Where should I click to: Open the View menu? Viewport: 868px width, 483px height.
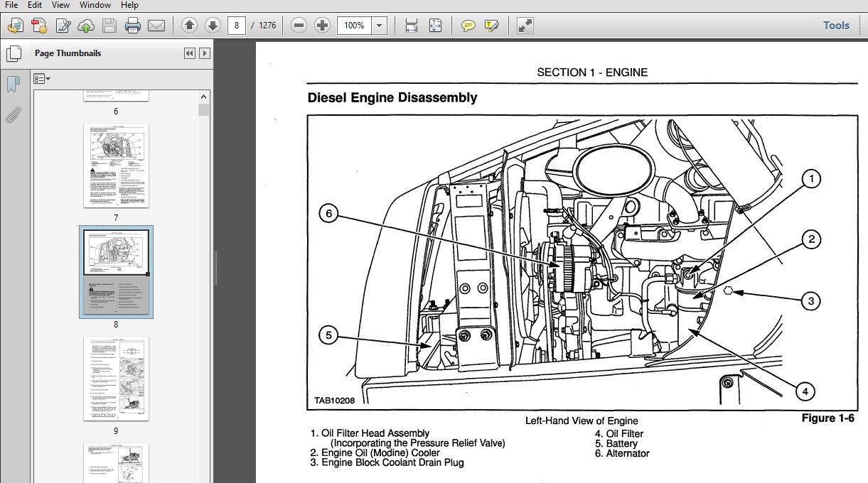60,5
